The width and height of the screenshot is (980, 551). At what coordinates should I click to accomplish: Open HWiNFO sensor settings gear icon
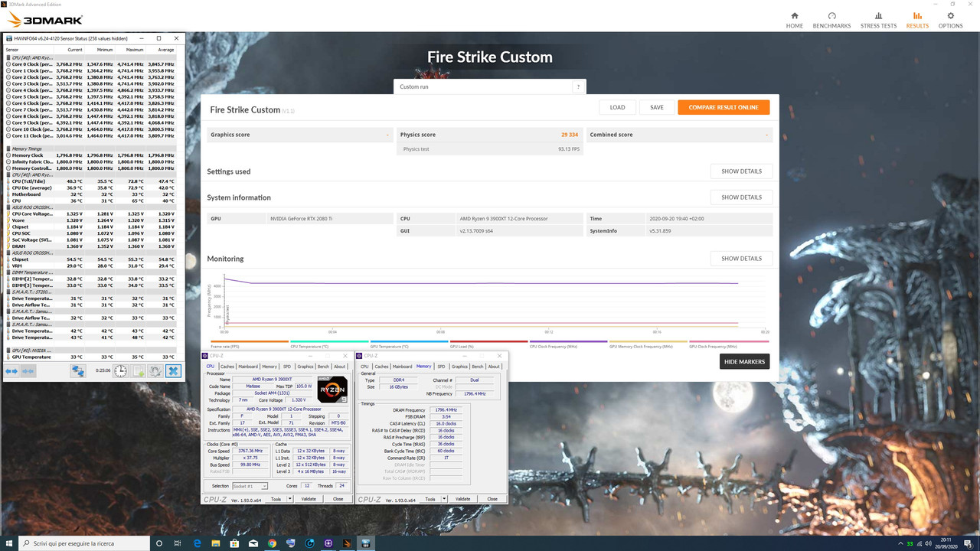click(155, 371)
